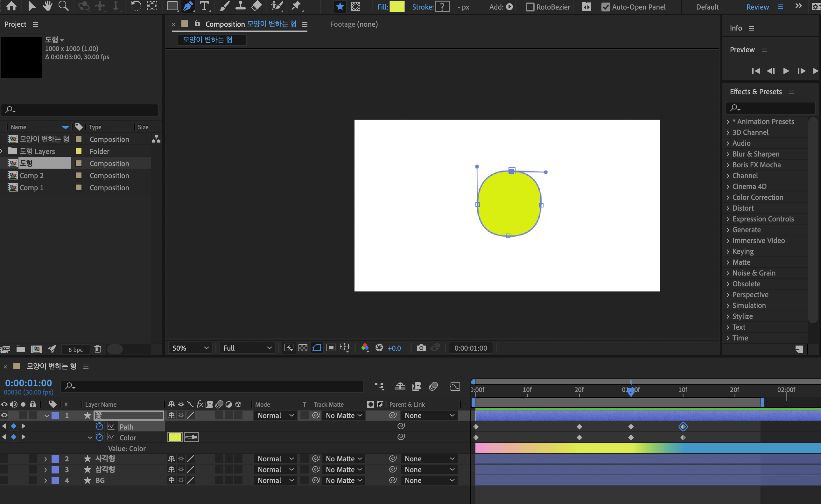
Task: Toggle keyframe at current time for Path
Action: pos(14,426)
